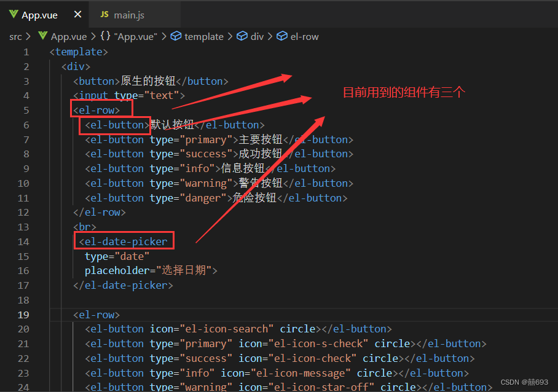Select the div entry in the breadcrumb bar
Screen dimensions: 558x392
point(256,36)
